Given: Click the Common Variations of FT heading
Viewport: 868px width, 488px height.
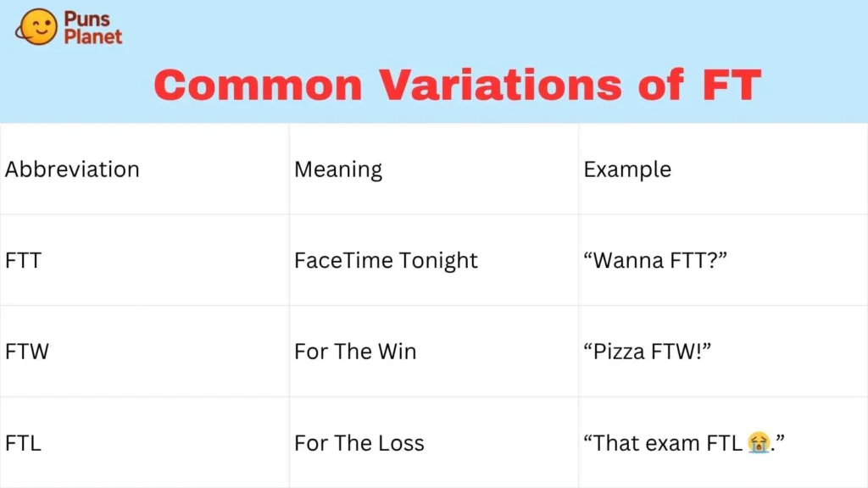Looking at the screenshot, I should pos(458,86).
